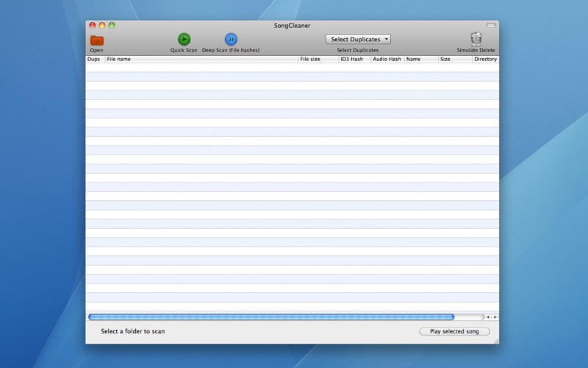Start a Quick Scan with the green play icon
Image resolution: width=588 pixels, height=368 pixels.
tap(184, 39)
